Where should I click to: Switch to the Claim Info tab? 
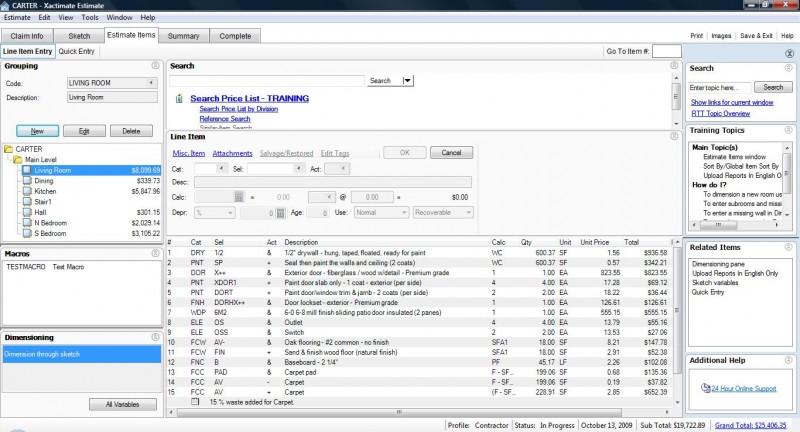click(x=27, y=36)
